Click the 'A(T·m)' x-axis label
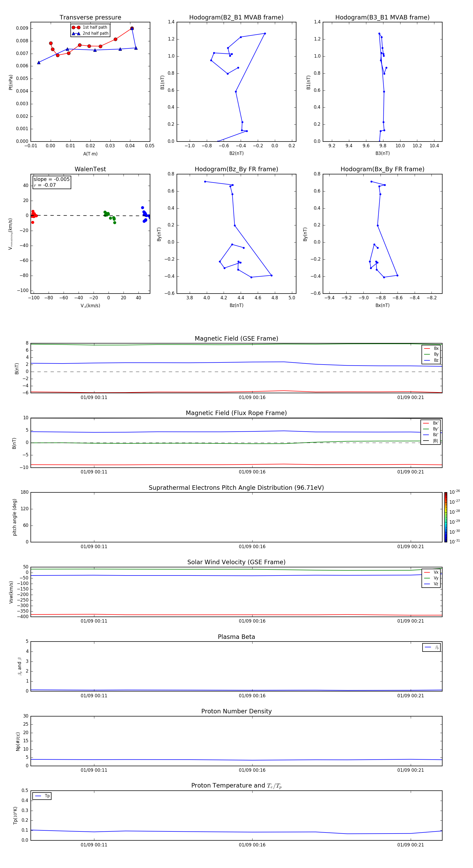Viewport: 473px width, 868px height. 90,154
